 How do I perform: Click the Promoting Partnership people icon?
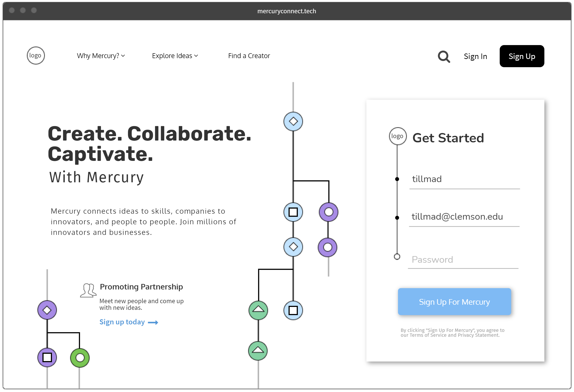tap(88, 291)
